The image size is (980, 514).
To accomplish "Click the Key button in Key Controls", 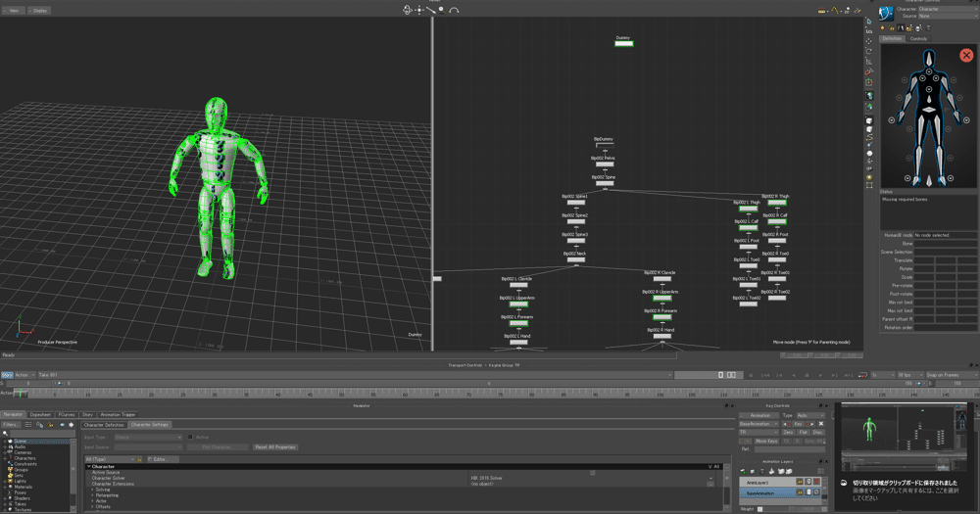I will (x=798, y=424).
